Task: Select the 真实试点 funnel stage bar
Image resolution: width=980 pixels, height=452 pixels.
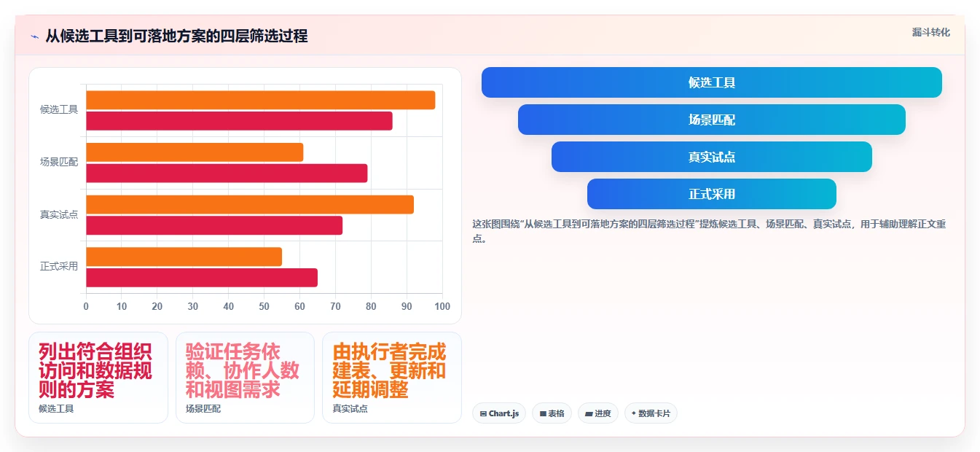Action: (x=712, y=157)
